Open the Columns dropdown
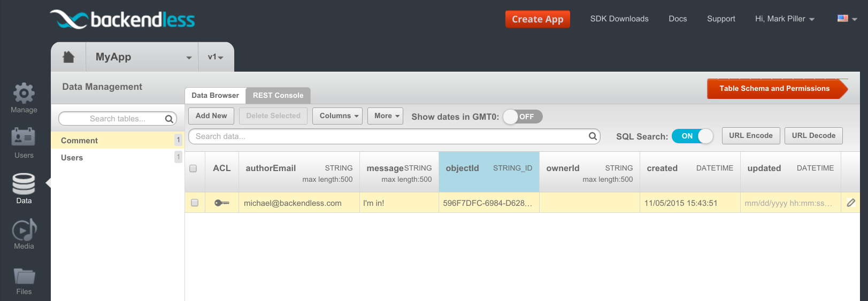The image size is (868, 301). pyautogui.click(x=339, y=115)
